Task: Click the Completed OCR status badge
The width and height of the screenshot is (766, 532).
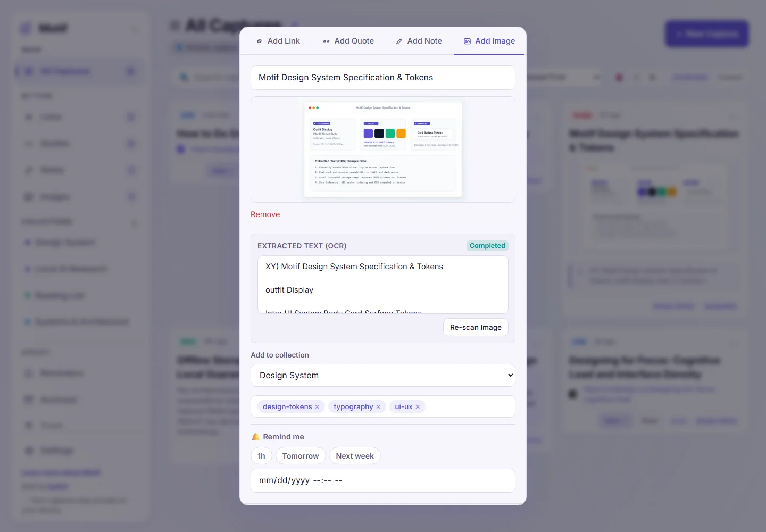Action: [487, 246]
